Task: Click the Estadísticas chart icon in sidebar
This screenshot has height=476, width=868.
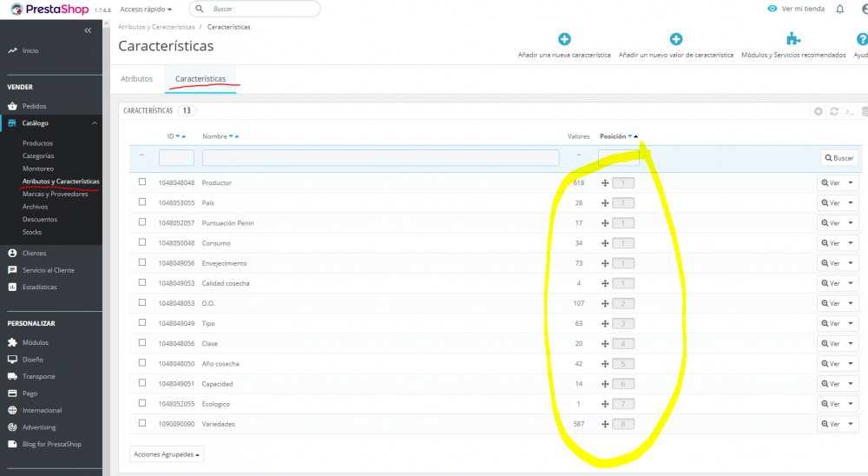Action: click(12, 287)
